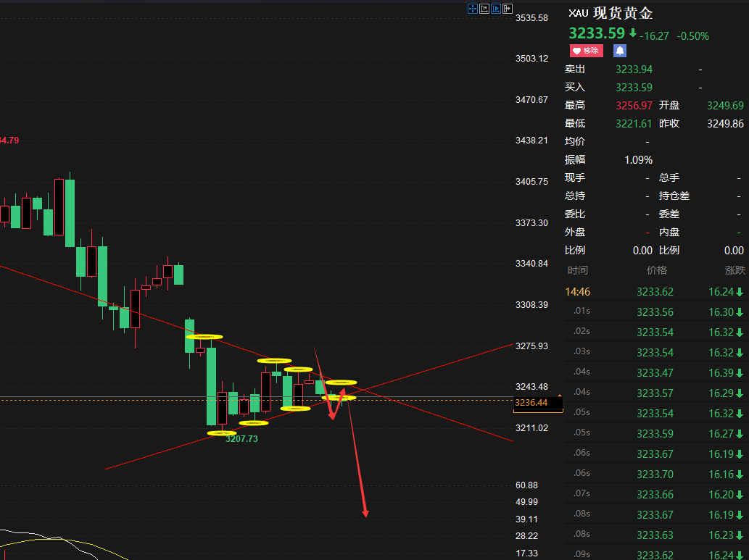Image resolution: width=749 pixels, height=560 pixels.
Task: Click the XAU 现货黄金 title
Action: tap(611, 13)
